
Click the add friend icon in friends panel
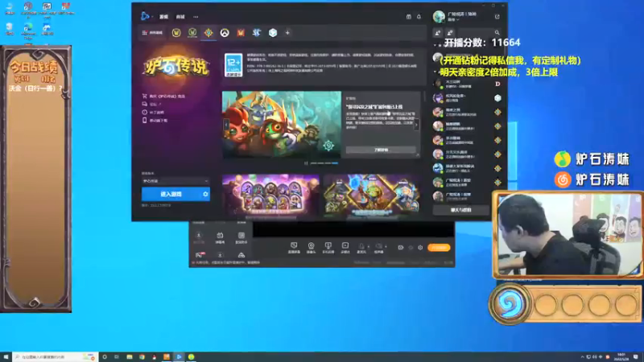click(x=438, y=33)
